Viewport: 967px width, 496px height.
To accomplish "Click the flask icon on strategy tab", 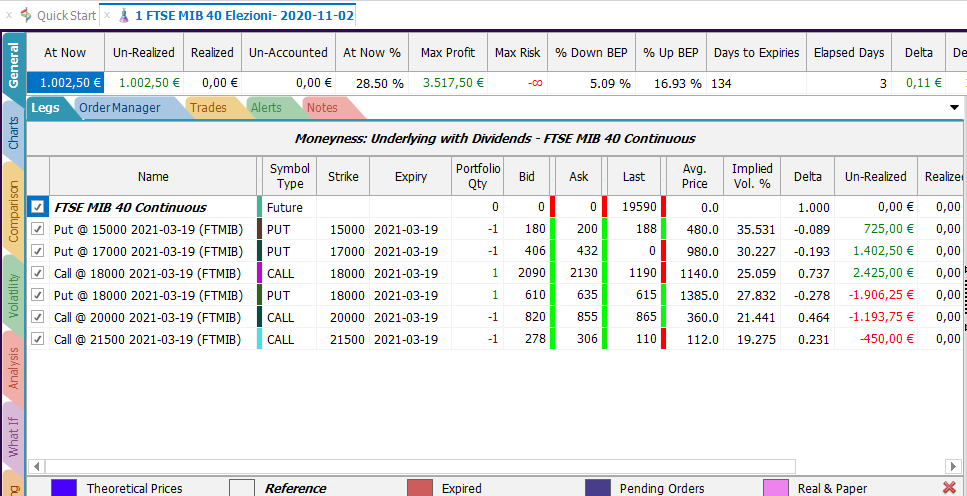I will point(124,15).
